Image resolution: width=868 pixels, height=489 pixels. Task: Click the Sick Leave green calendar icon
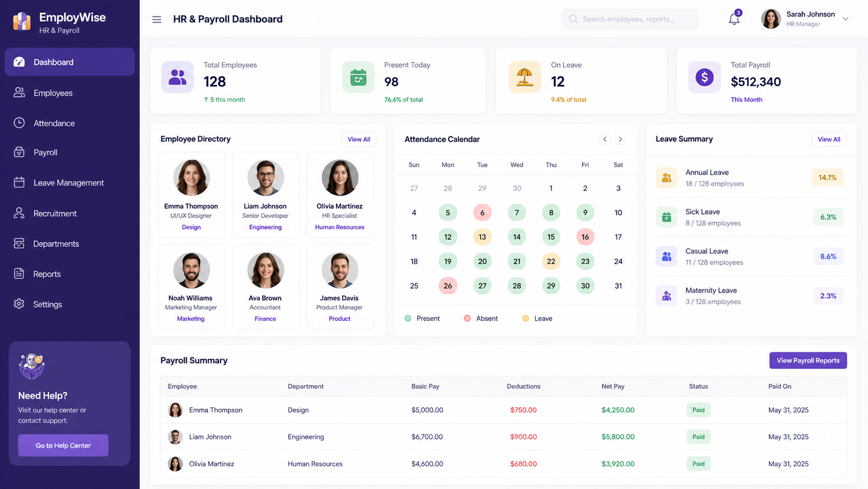[667, 217]
